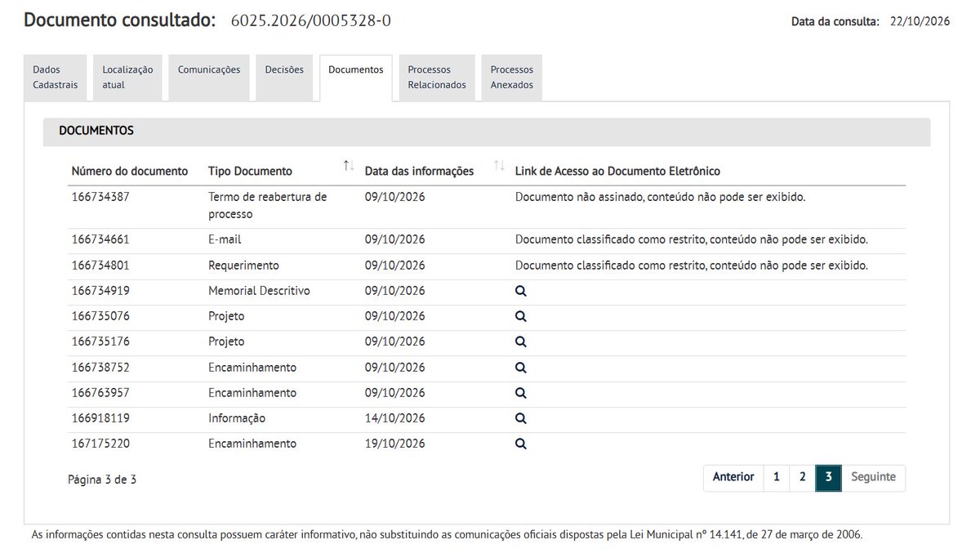View Encaminhamento document 166738752 magnifier

coord(521,368)
